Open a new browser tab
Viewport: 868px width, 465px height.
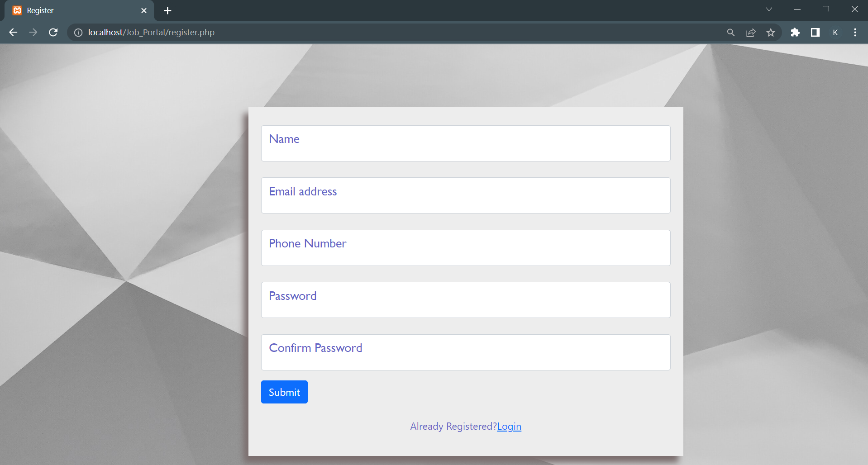[x=167, y=10]
